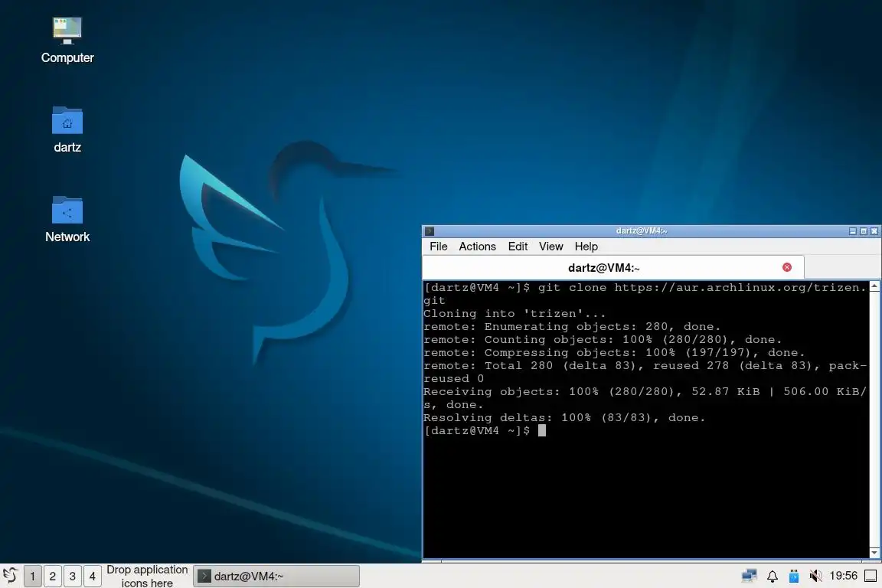Open the Edit menu in terminal

coord(518,247)
